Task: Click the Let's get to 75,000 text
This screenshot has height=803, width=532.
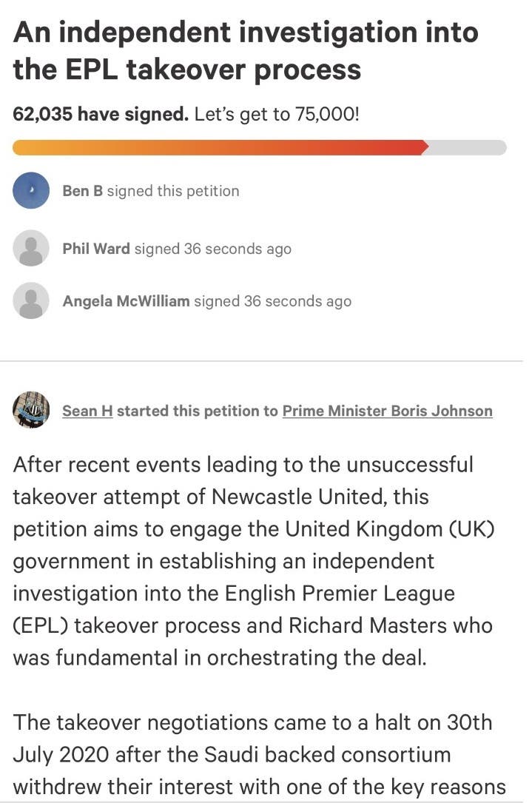Action: tap(277, 114)
